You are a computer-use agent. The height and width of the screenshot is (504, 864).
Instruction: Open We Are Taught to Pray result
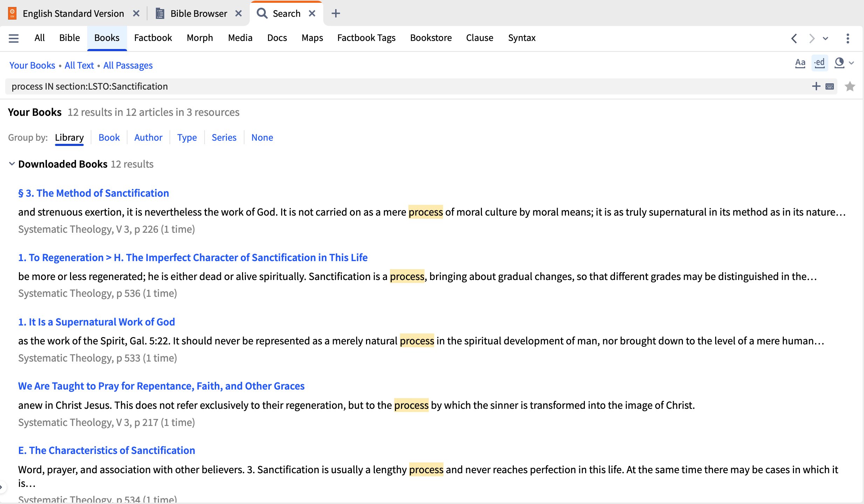pos(161,386)
